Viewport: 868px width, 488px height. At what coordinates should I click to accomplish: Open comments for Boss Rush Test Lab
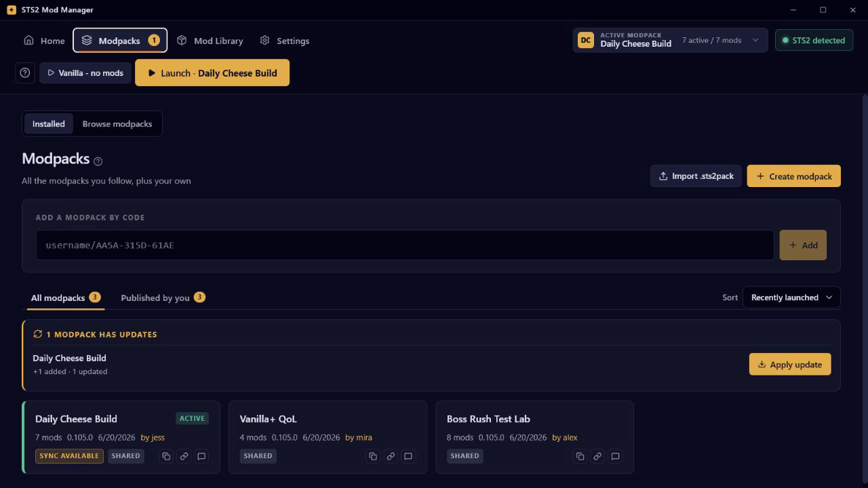(615, 456)
